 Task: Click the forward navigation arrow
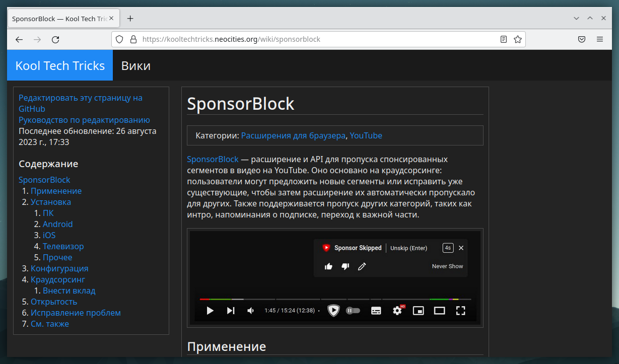(37, 39)
